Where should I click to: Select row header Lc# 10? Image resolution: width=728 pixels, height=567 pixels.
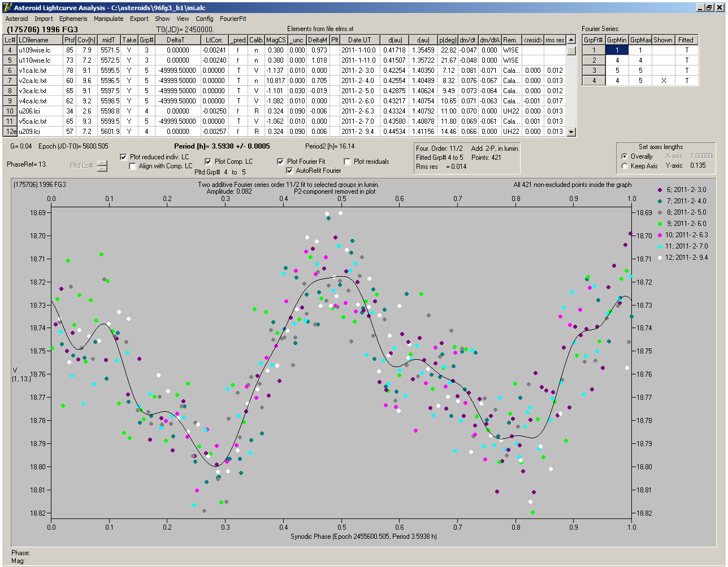tap(10, 111)
